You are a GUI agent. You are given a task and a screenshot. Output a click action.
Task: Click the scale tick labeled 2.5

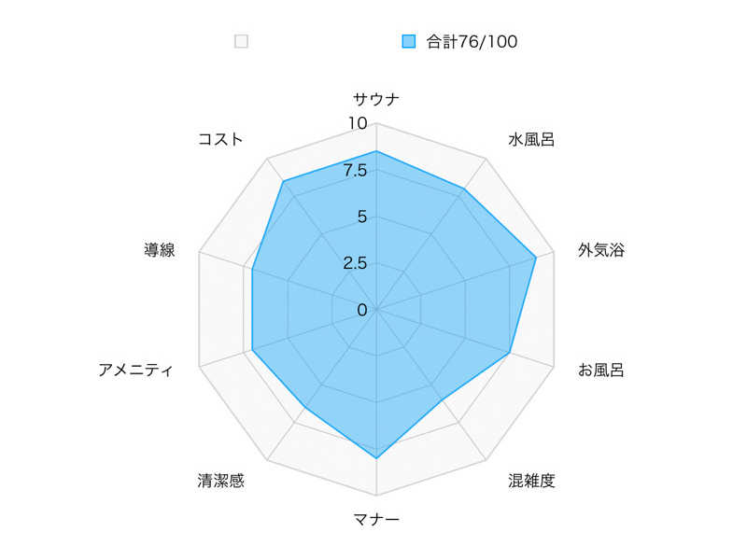[355, 262]
